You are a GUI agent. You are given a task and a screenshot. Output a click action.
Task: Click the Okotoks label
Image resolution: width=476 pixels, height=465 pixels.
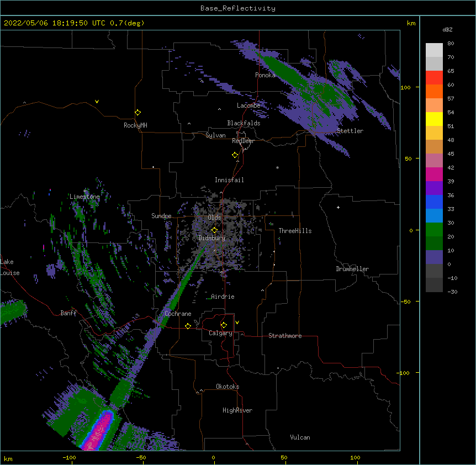[228, 387]
